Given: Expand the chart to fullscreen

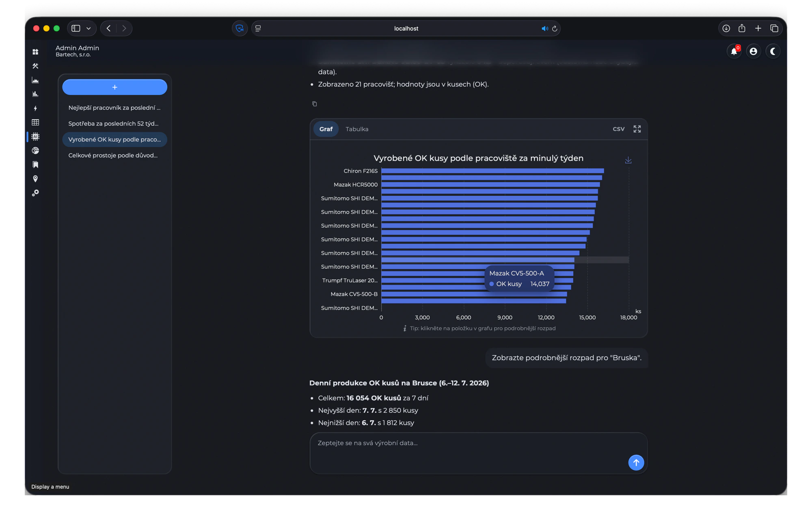Looking at the screenshot, I should [637, 129].
